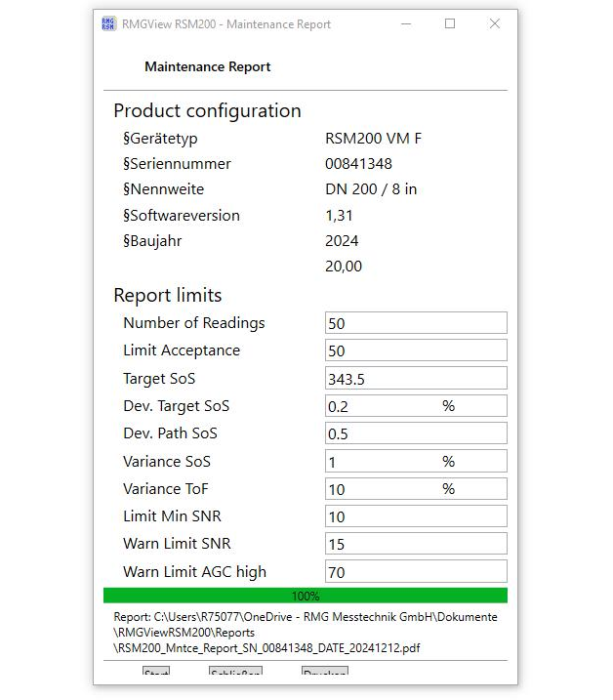This screenshot has width=613, height=700.
Task: Click the Dev. Path SoS input
Action: point(415,433)
